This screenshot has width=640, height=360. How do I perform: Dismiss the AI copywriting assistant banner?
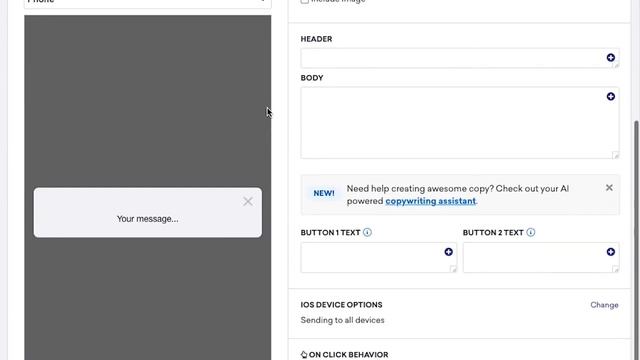(609, 188)
